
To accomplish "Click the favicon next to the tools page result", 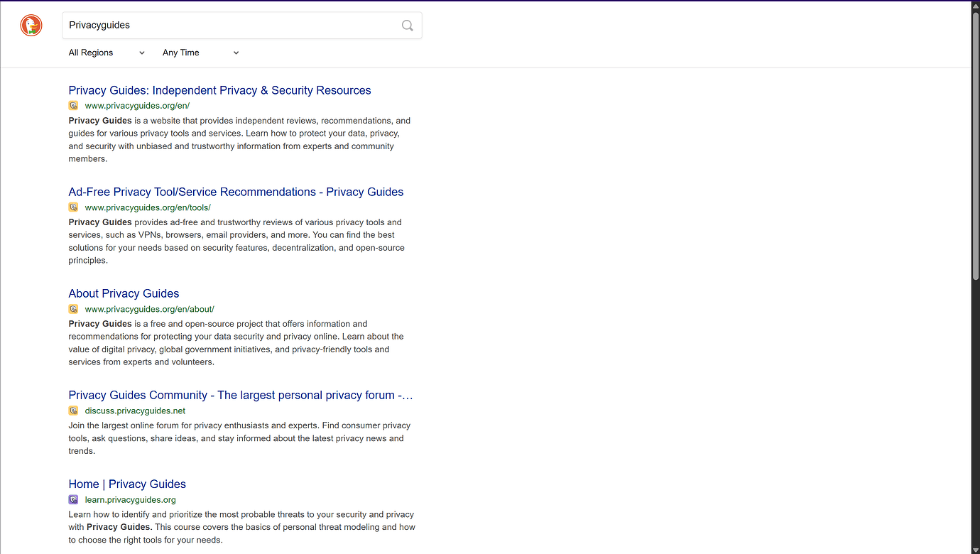I will (x=74, y=207).
